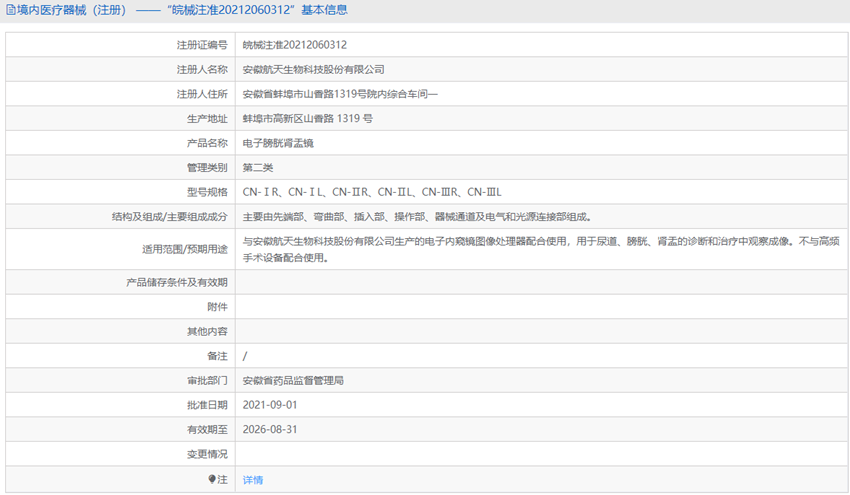Click the 生产地址 label
This screenshot has height=495, width=850.
(207, 119)
